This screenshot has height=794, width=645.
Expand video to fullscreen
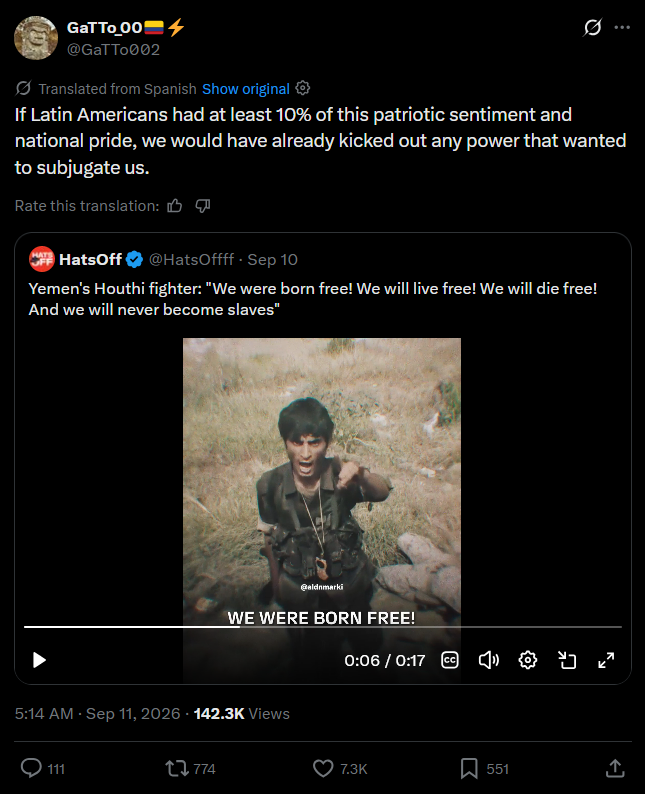(x=606, y=660)
